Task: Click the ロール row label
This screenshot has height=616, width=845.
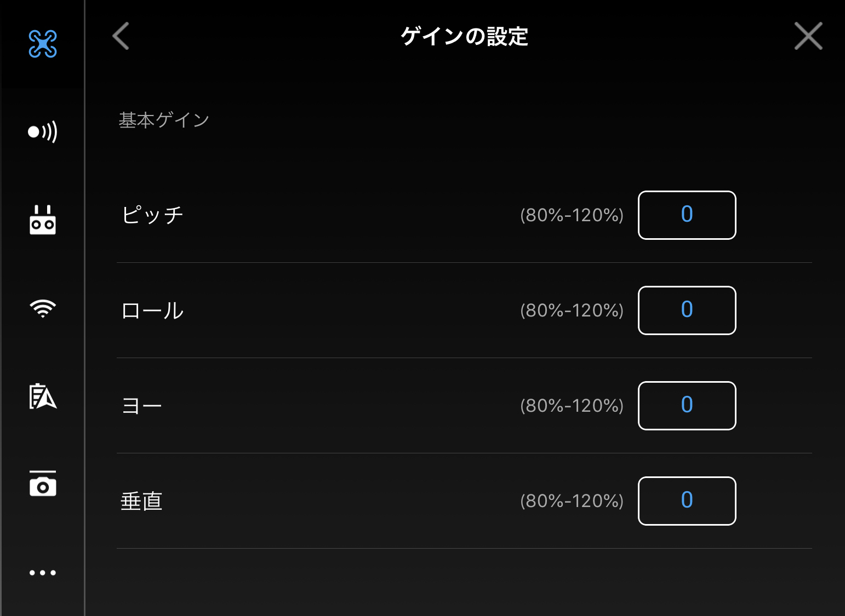Action: click(x=152, y=310)
